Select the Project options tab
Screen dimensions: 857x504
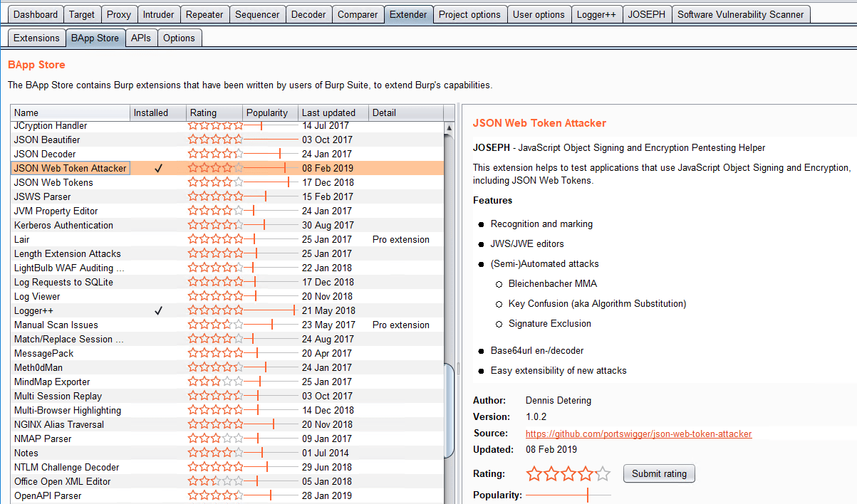(470, 14)
